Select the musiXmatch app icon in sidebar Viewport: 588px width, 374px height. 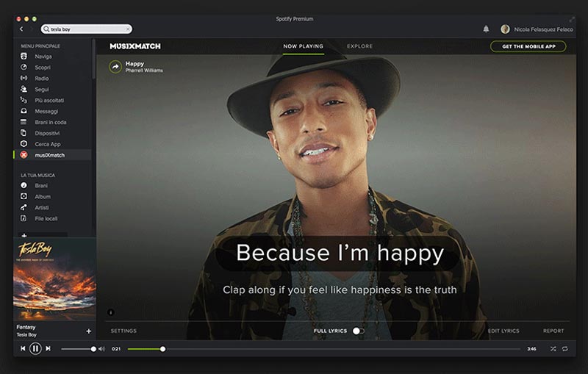click(x=24, y=155)
